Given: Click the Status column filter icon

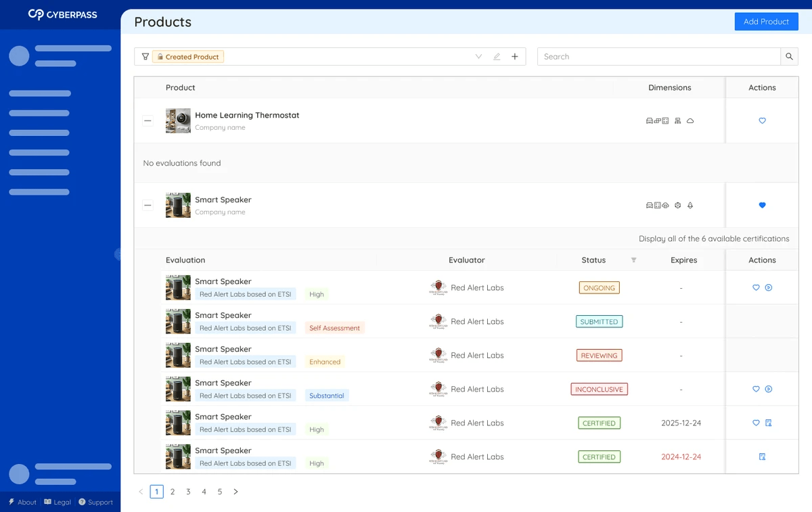Looking at the screenshot, I should [x=633, y=260].
